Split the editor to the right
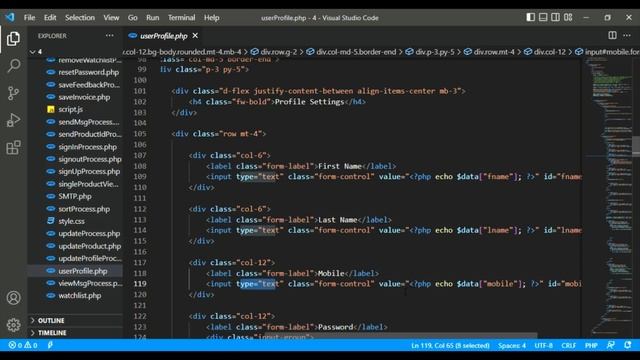The image size is (640, 360). coord(612,36)
